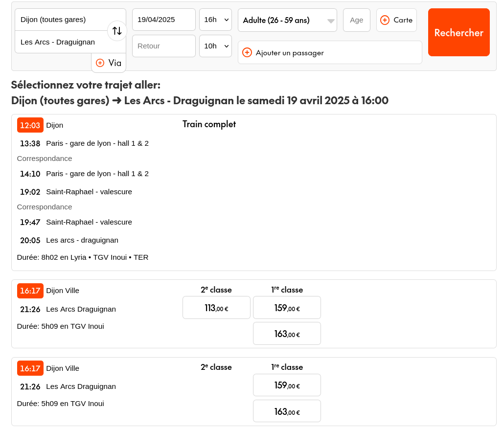Open the 16h departure hour dropdown

[x=215, y=20]
